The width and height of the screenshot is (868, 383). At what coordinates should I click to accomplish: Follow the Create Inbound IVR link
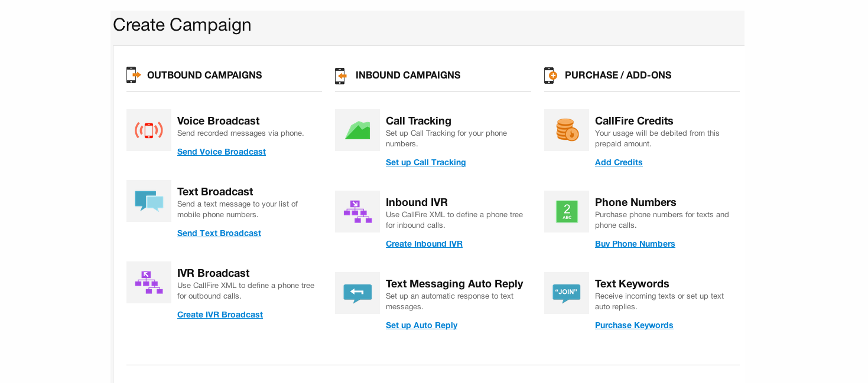tap(424, 244)
